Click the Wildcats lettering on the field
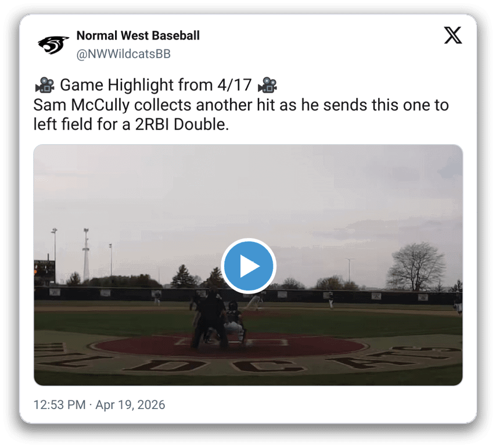This screenshot has height=448, width=496. point(249,359)
